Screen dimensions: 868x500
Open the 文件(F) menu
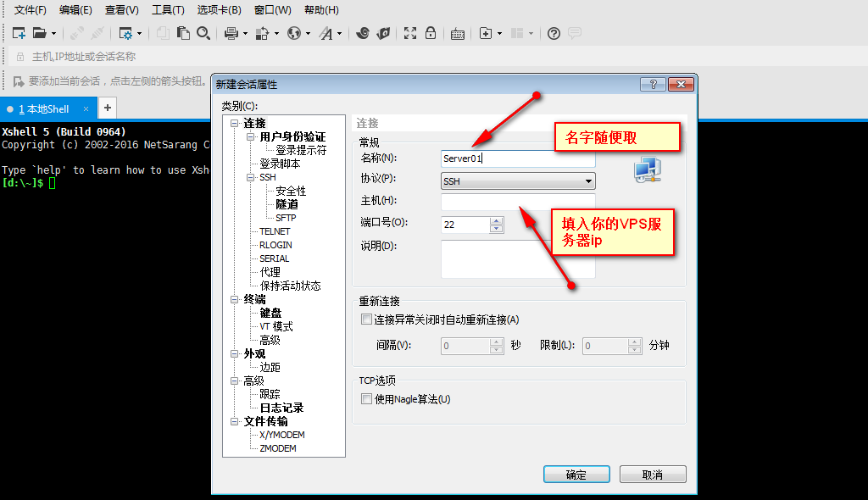point(31,10)
